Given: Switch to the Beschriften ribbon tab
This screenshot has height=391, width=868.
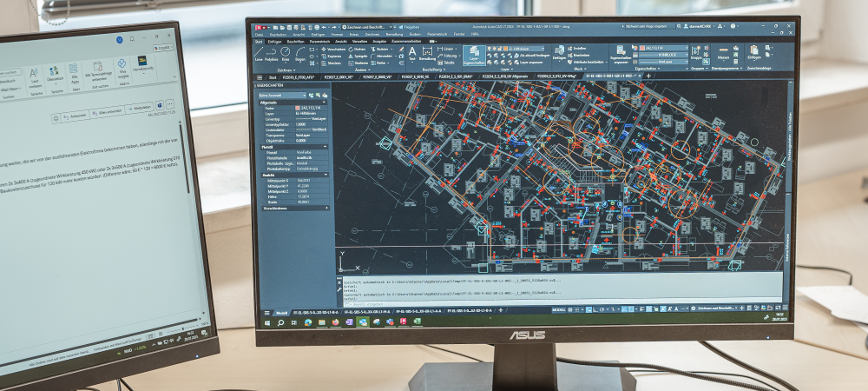Looking at the screenshot, I should pos(296,41).
